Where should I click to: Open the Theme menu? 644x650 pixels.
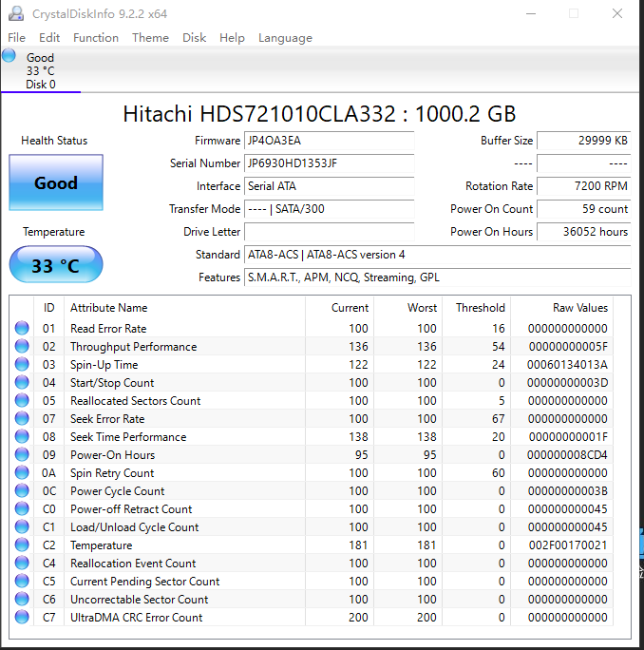point(150,38)
